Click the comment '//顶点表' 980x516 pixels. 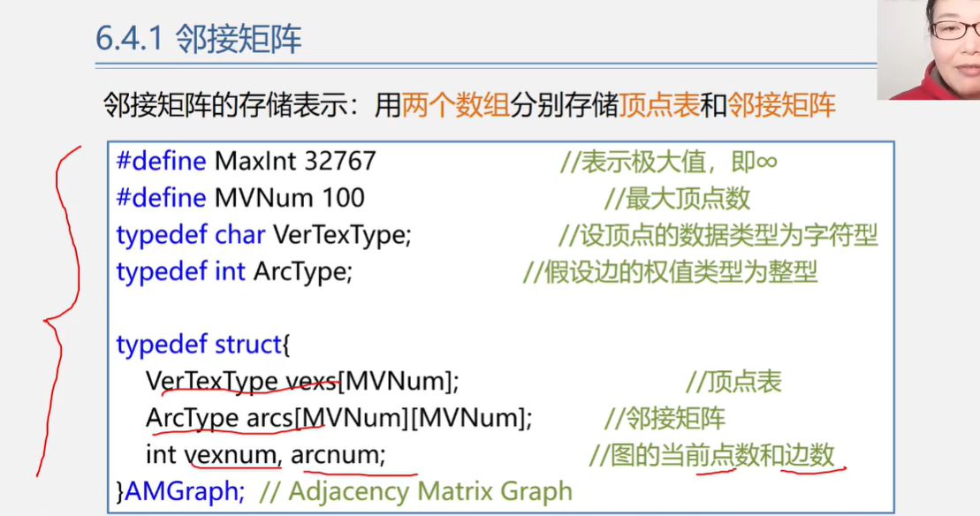point(733,382)
